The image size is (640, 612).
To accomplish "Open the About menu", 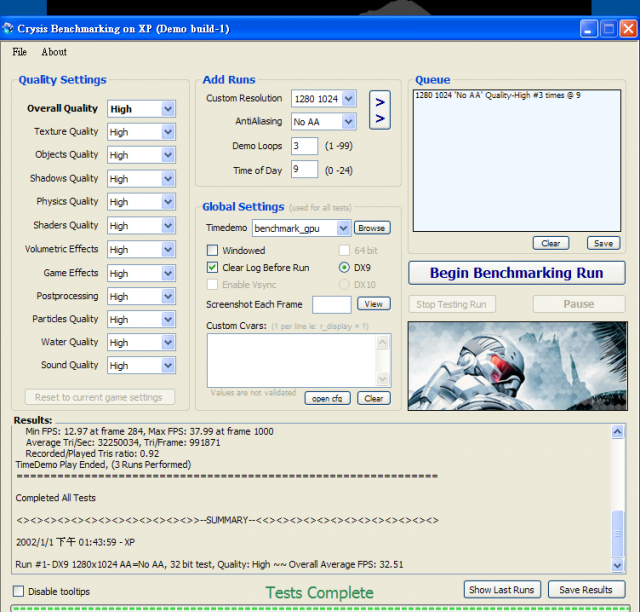I will (x=54, y=52).
